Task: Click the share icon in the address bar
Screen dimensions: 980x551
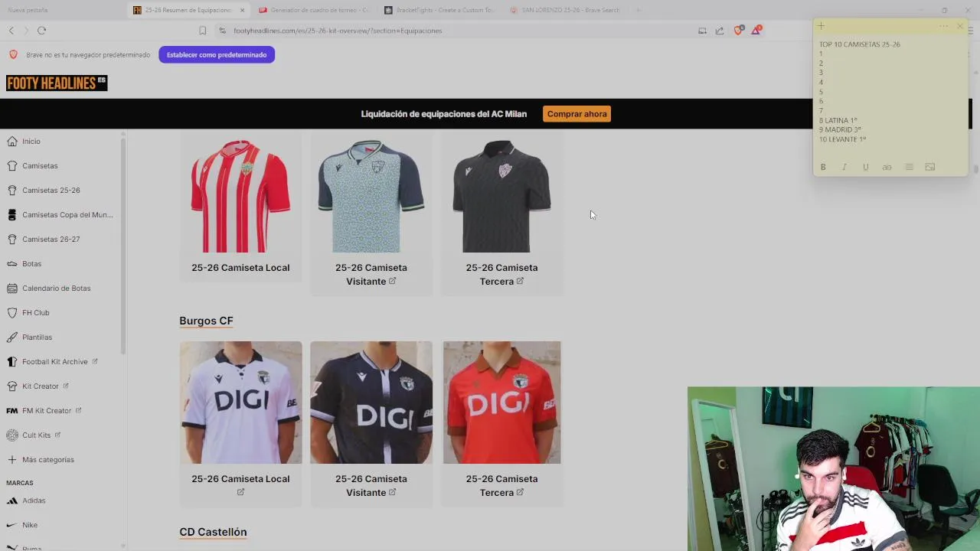Action: (x=720, y=31)
